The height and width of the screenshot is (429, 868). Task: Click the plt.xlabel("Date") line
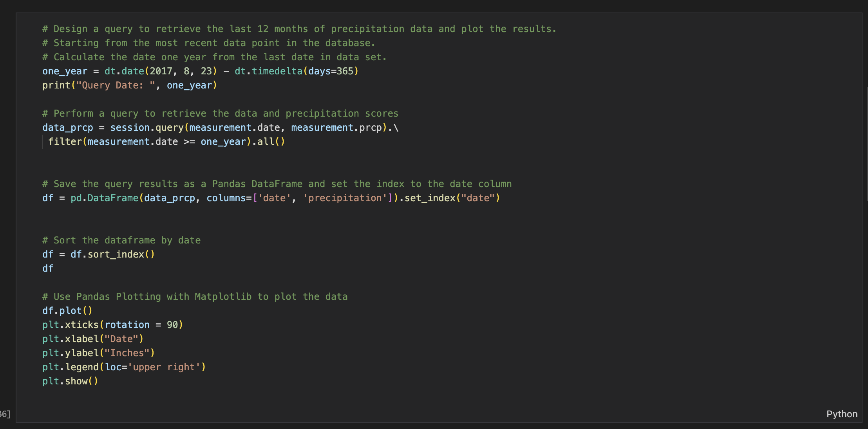click(92, 339)
